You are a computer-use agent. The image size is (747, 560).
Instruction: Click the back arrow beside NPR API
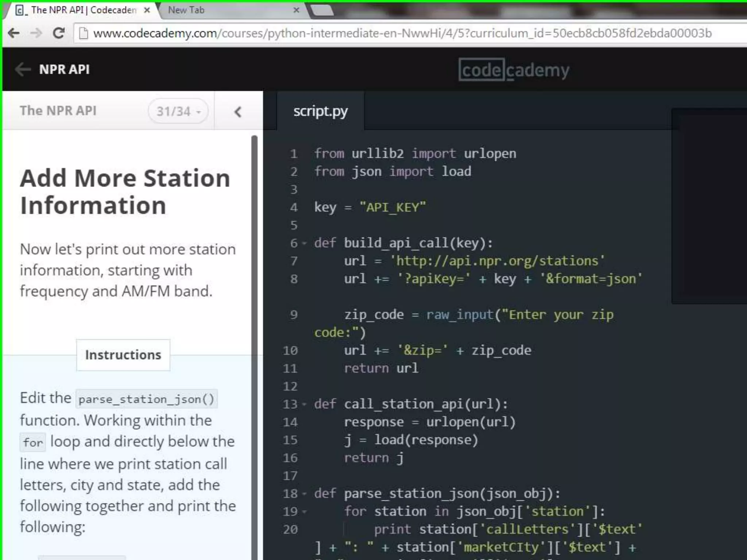tap(23, 69)
